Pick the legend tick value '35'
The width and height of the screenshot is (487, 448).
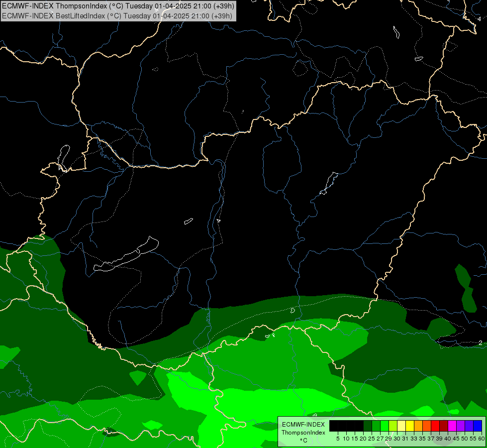coord(422,439)
